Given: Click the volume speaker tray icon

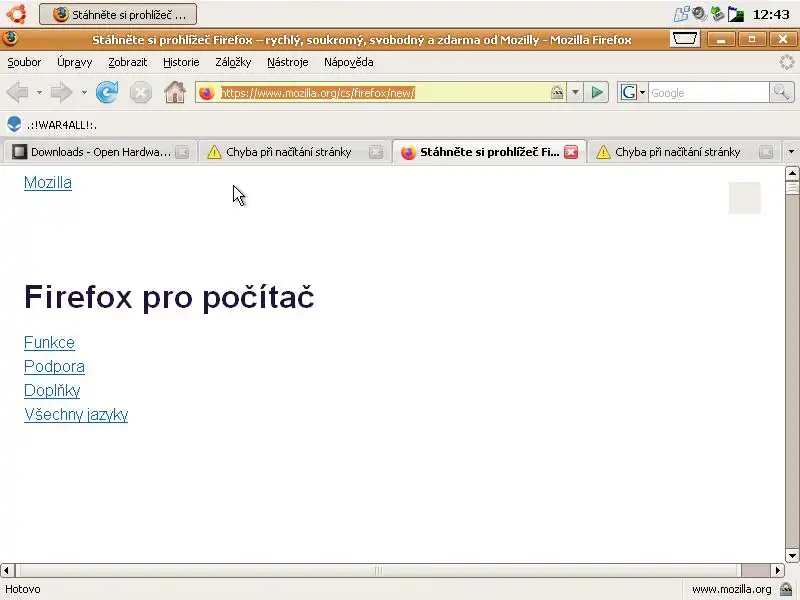Looking at the screenshot, I should (699, 14).
